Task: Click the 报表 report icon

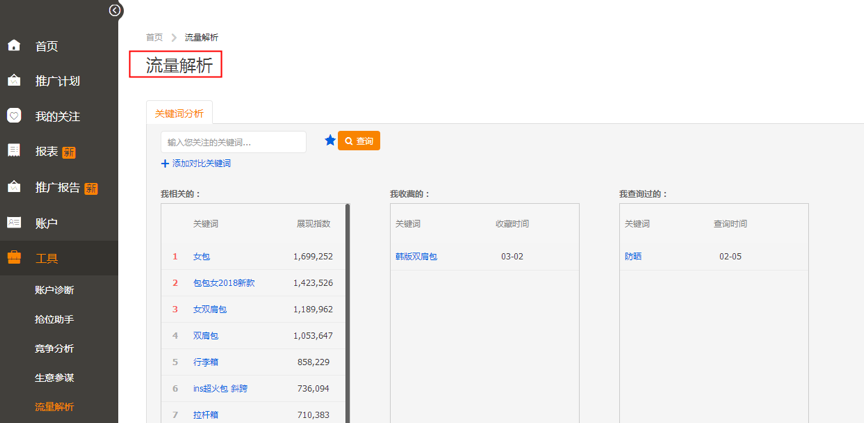Action: (14, 151)
